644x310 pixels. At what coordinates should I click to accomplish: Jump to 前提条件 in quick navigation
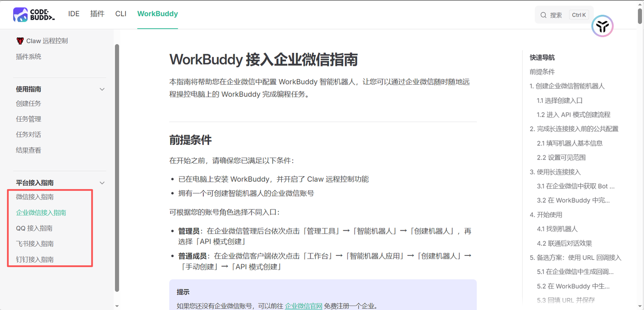(x=542, y=71)
